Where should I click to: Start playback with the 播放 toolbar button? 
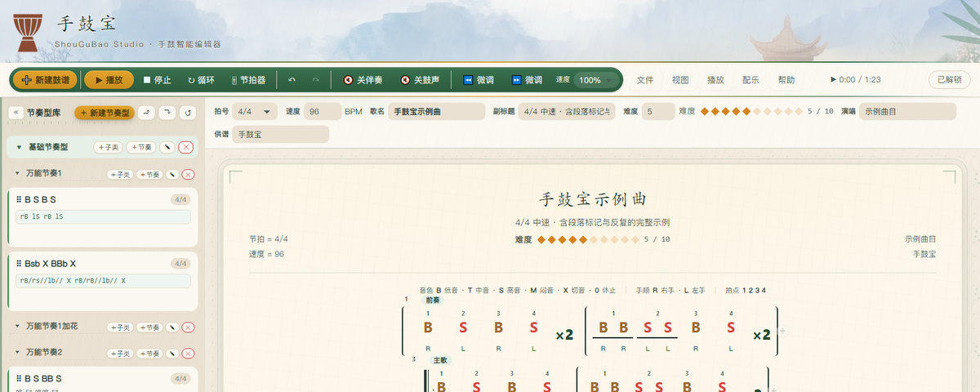coord(109,80)
